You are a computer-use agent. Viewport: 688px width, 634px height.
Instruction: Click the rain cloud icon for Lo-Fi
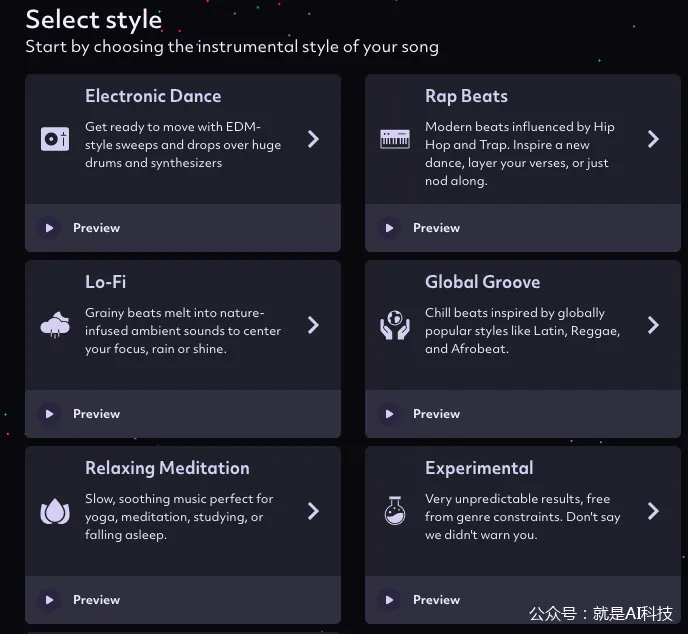tap(55, 325)
